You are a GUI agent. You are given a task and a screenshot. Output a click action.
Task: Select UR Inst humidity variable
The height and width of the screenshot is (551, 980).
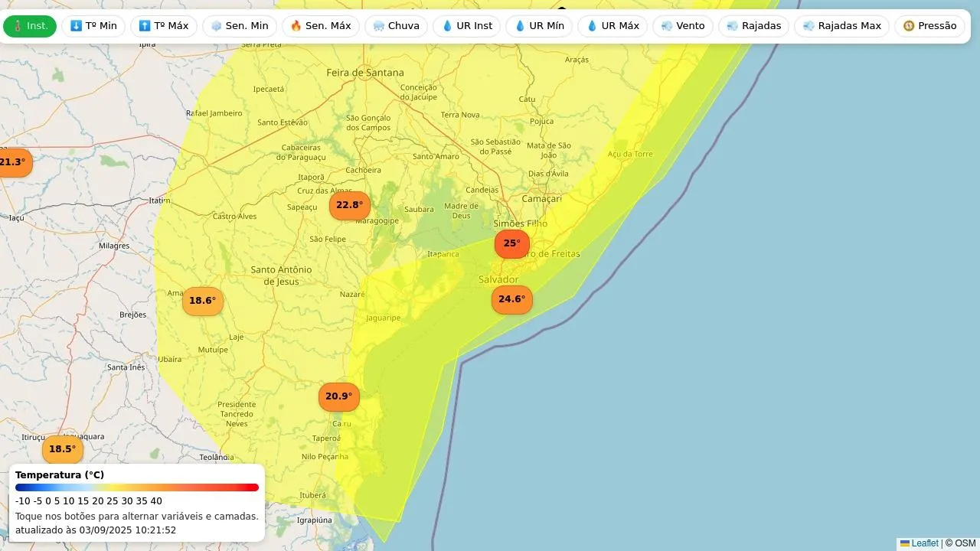click(x=467, y=26)
